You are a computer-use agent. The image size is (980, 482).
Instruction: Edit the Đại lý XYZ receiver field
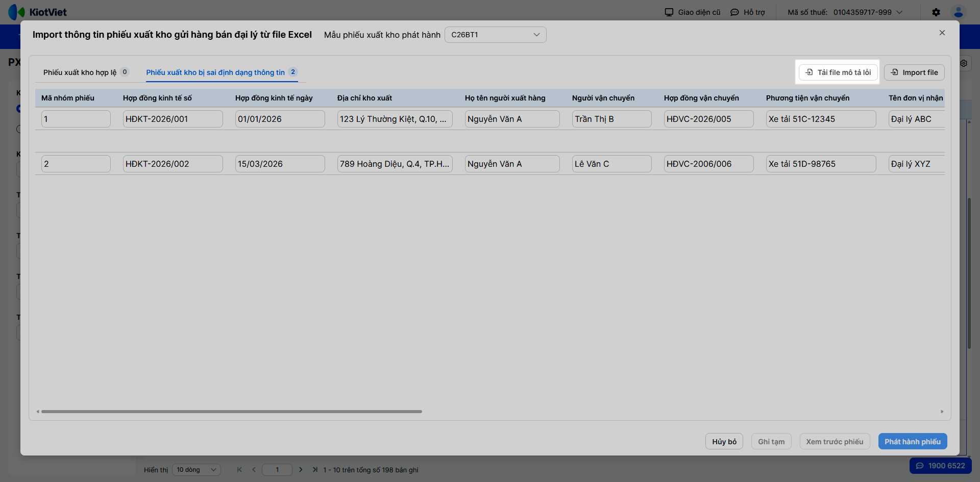917,164
